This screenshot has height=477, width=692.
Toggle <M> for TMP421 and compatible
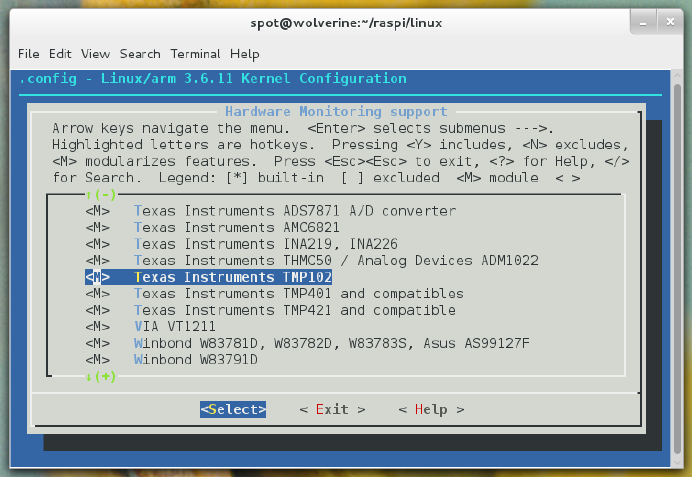coord(98,310)
